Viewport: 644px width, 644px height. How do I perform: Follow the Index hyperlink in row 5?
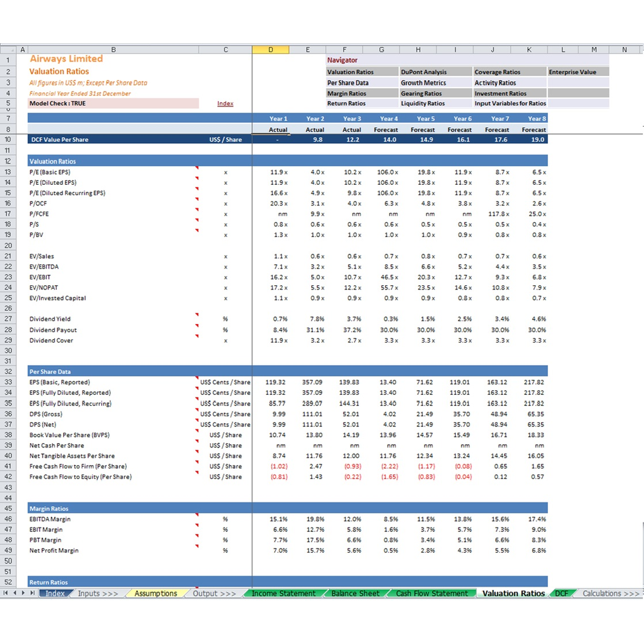tap(225, 104)
